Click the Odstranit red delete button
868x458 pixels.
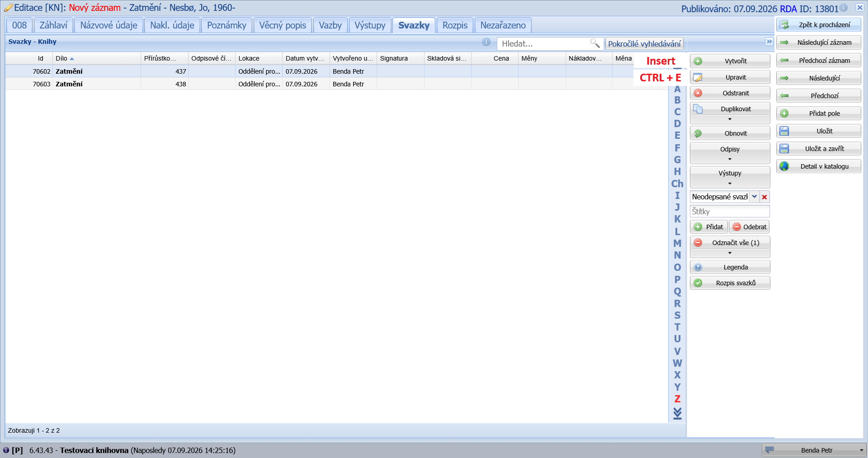(x=730, y=93)
